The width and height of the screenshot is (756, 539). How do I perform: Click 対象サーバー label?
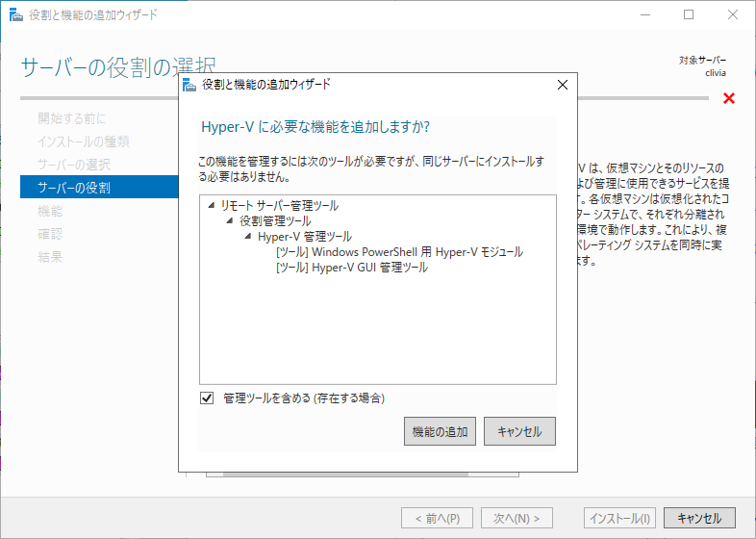click(702, 61)
